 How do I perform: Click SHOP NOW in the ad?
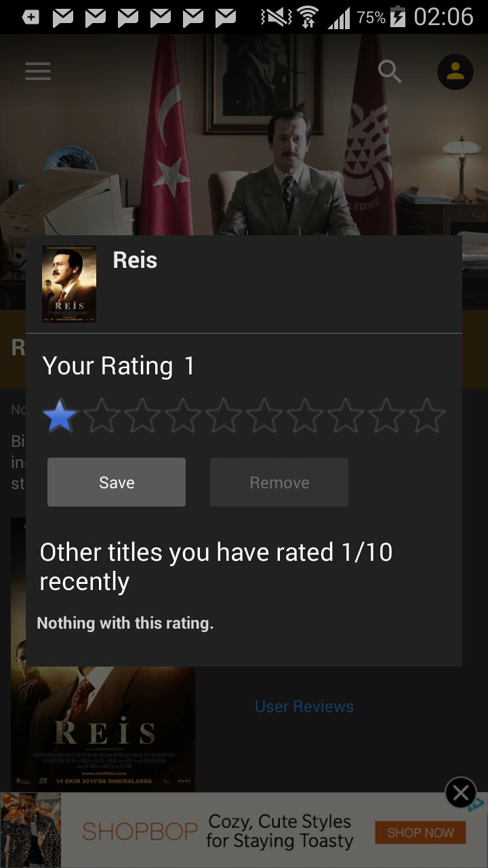click(420, 833)
